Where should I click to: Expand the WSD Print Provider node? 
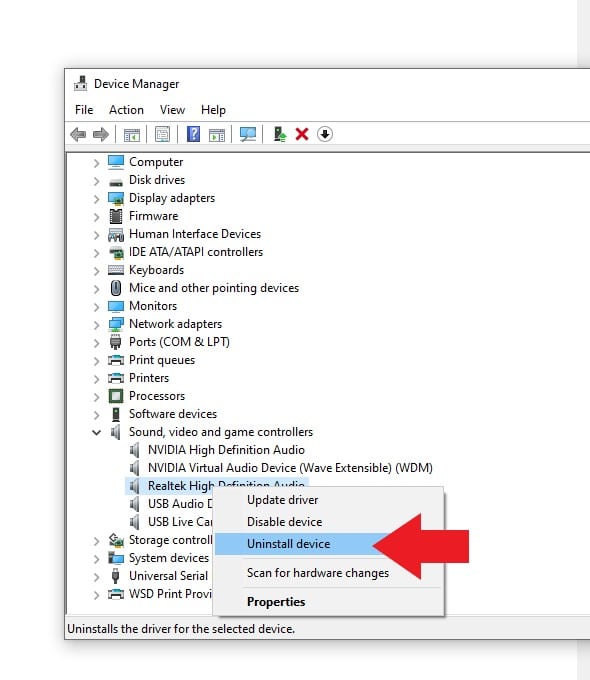[x=96, y=595]
